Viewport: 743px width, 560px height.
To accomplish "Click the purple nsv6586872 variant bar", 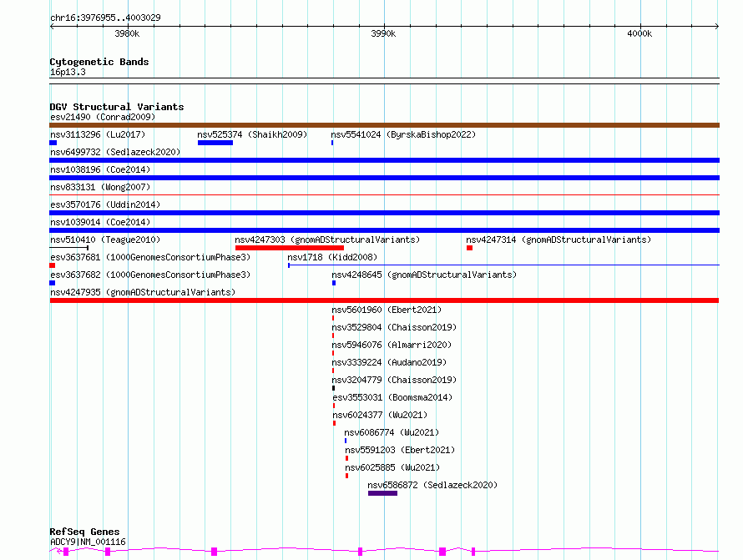I will pos(382,493).
